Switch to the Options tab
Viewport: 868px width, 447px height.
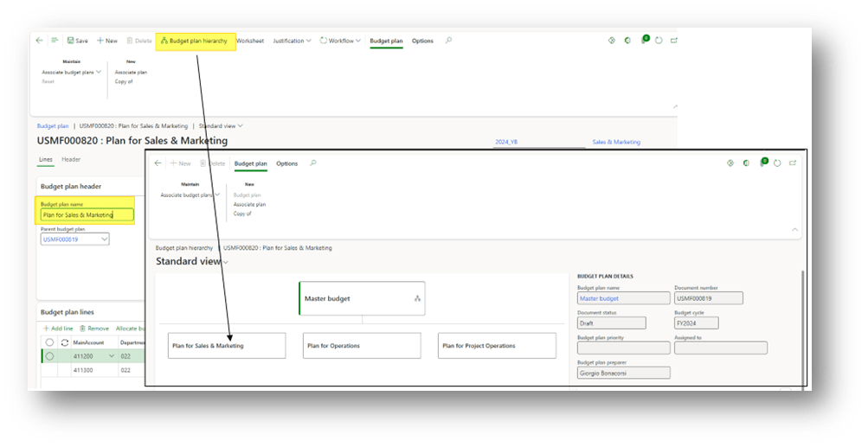[x=422, y=41]
